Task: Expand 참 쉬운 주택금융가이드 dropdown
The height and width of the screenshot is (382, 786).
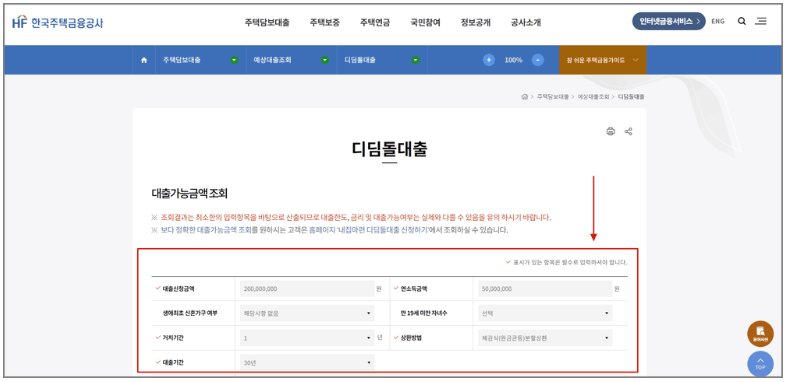Action: [x=603, y=60]
